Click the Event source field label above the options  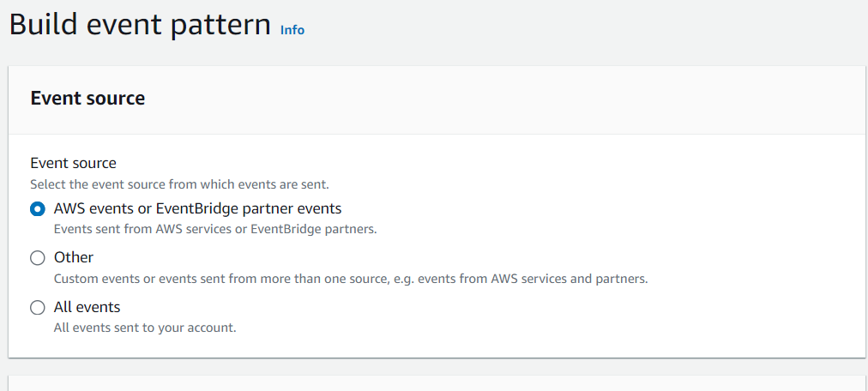coord(73,163)
